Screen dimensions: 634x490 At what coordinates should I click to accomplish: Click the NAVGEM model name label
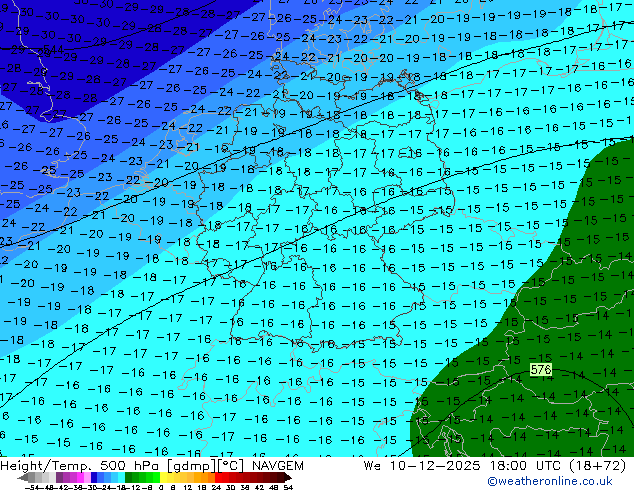[x=277, y=466]
